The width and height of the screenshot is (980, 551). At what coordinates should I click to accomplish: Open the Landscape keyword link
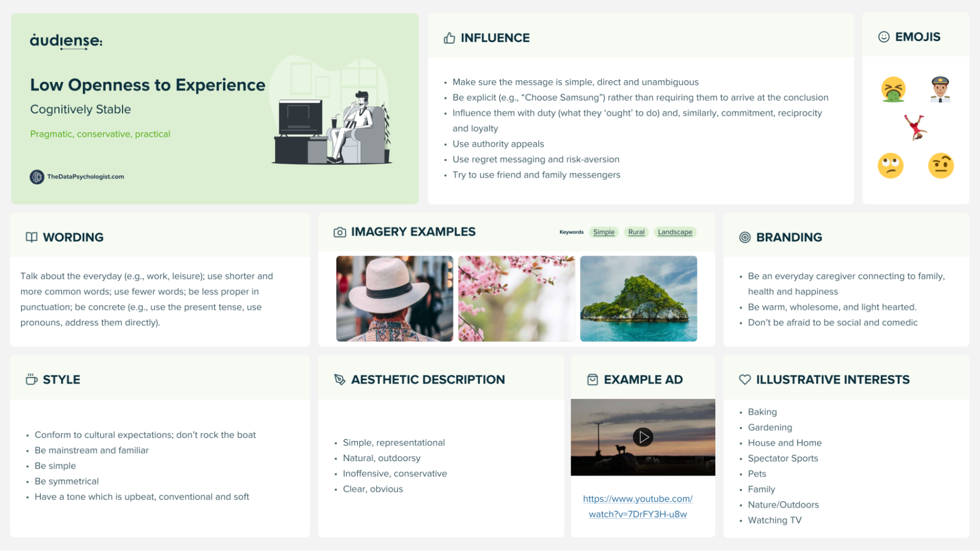pyautogui.click(x=675, y=232)
